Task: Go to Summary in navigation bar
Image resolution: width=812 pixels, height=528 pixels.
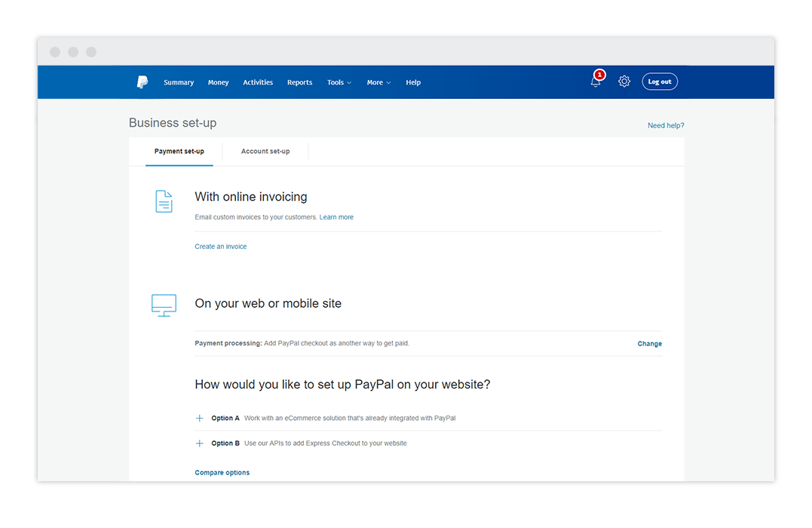Action: (179, 82)
